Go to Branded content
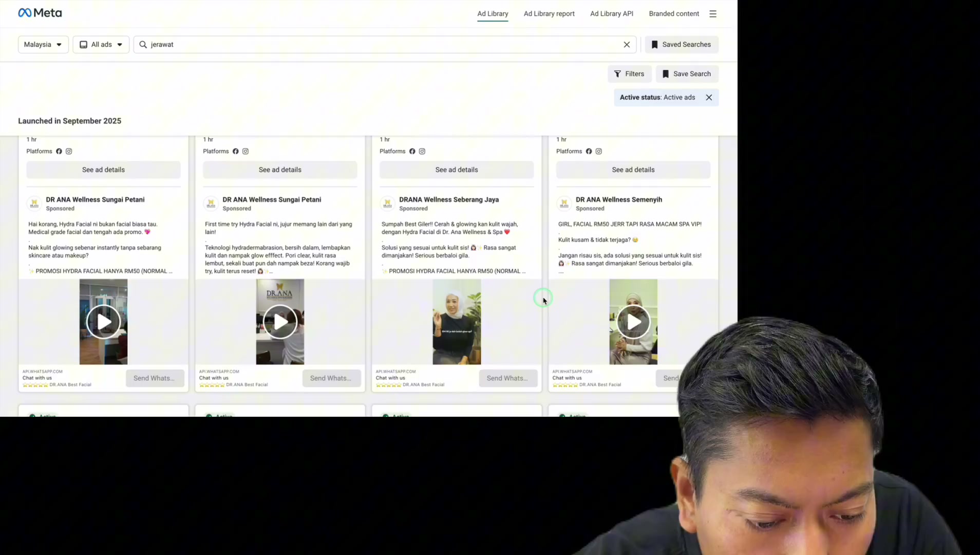This screenshot has width=980, height=555. coord(674,14)
